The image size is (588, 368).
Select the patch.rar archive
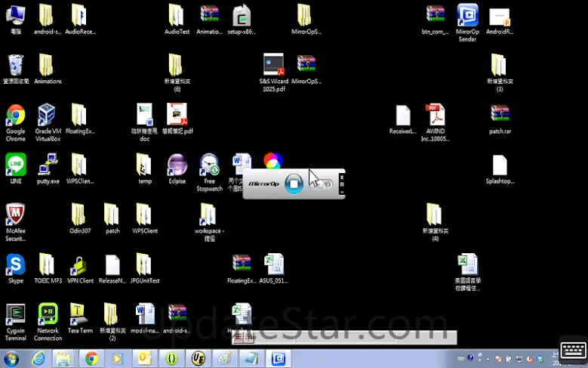click(x=500, y=119)
